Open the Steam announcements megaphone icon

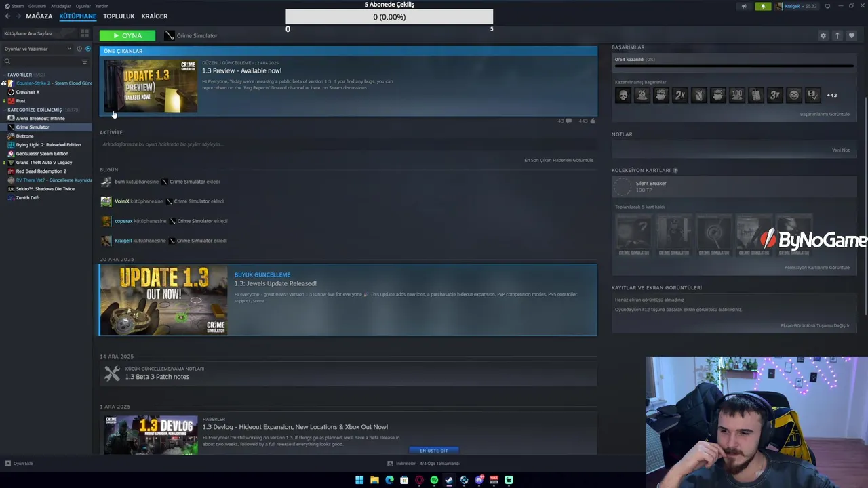[744, 6]
